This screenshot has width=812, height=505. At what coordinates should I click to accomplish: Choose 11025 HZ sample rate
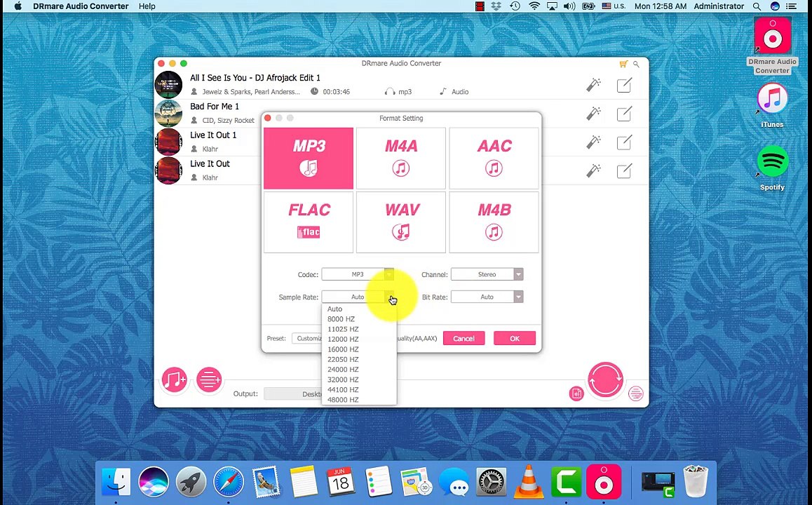pyautogui.click(x=343, y=329)
